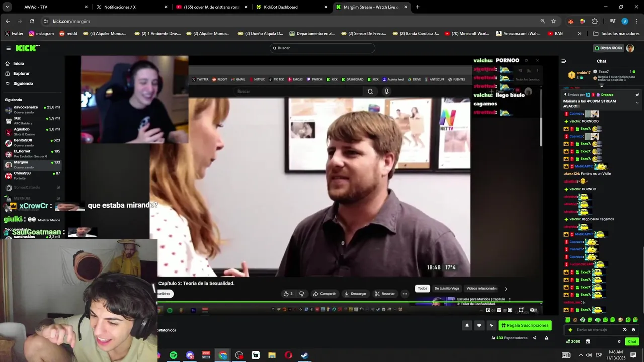Image resolution: width=644 pixels, height=362 pixels.
Task: Open a new browser tab
Action: coord(417,7)
